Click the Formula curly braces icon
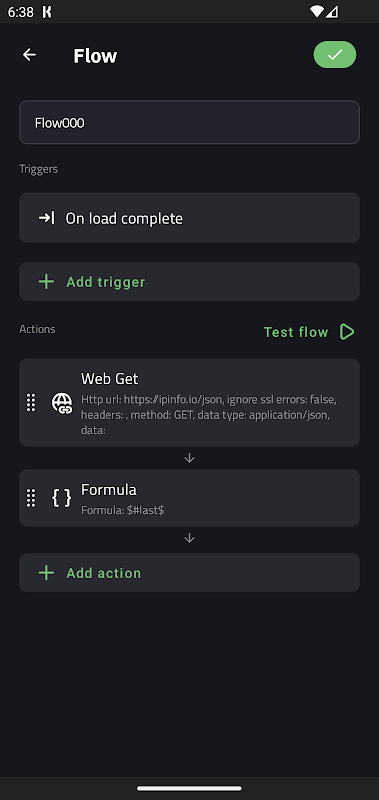379x800 pixels. coord(62,498)
